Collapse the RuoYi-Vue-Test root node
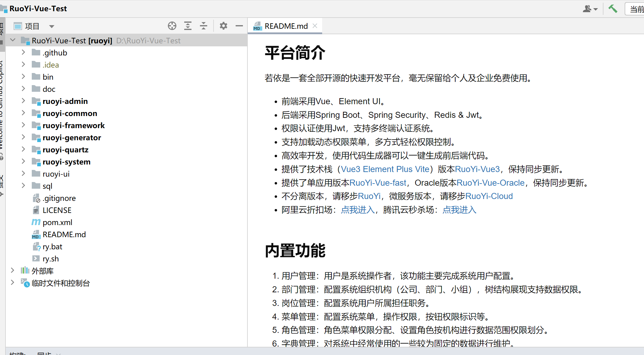The width and height of the screenshot is (644, 355). coord(13,40)
